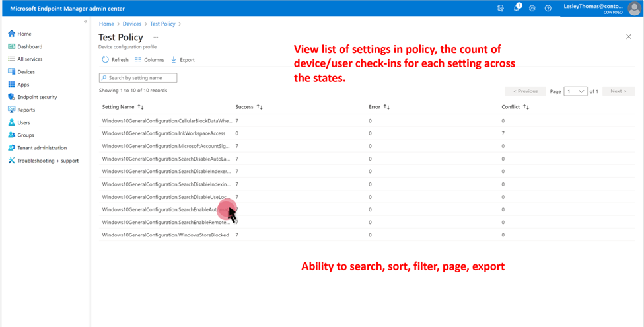Open the Page number dropdown
Viewport: 644px width, 327px height.
coord(576,91)
